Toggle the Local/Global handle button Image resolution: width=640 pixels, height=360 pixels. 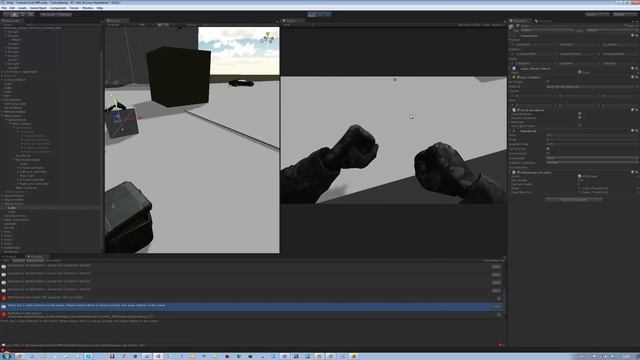pos(64,14)
